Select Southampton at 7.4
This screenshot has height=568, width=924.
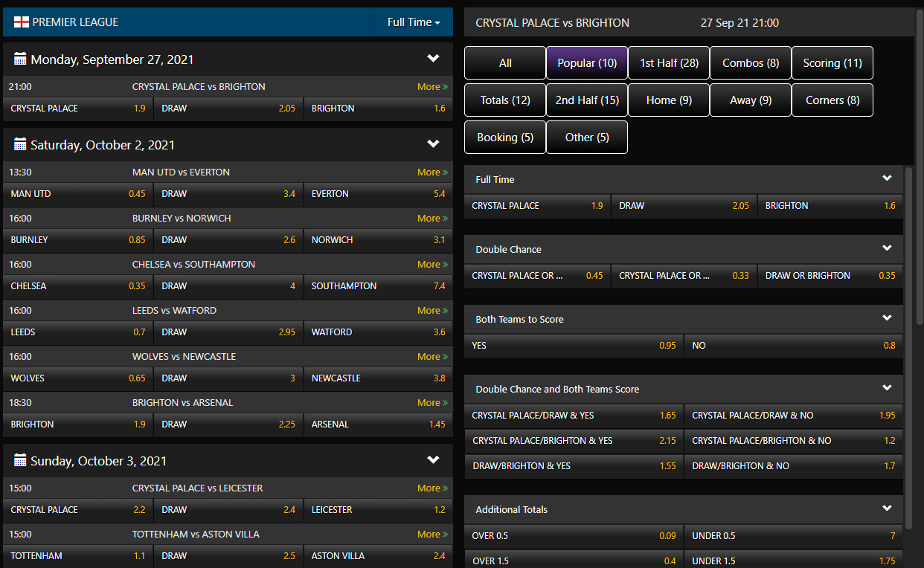click(x=378, y=286)
